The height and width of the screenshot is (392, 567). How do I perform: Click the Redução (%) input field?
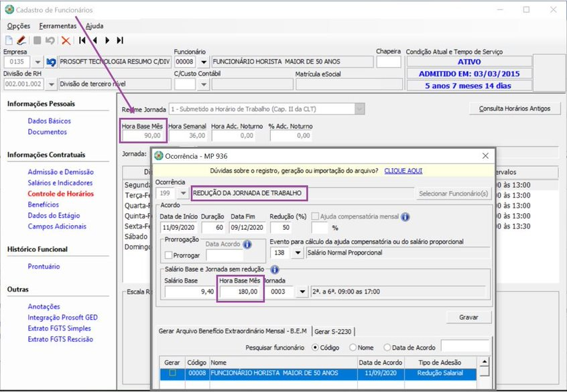(x=281, y=228)
